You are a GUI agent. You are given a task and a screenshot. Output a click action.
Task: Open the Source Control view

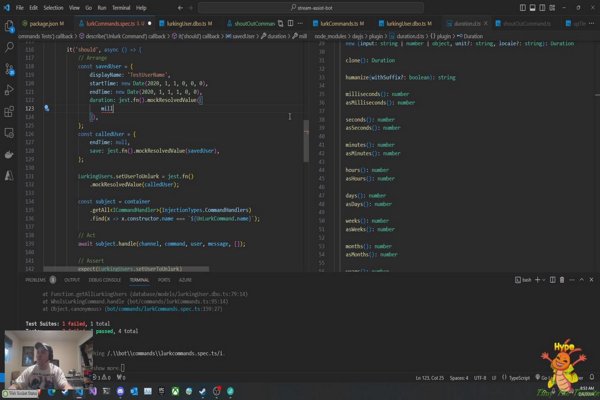(x=9, y=69)
